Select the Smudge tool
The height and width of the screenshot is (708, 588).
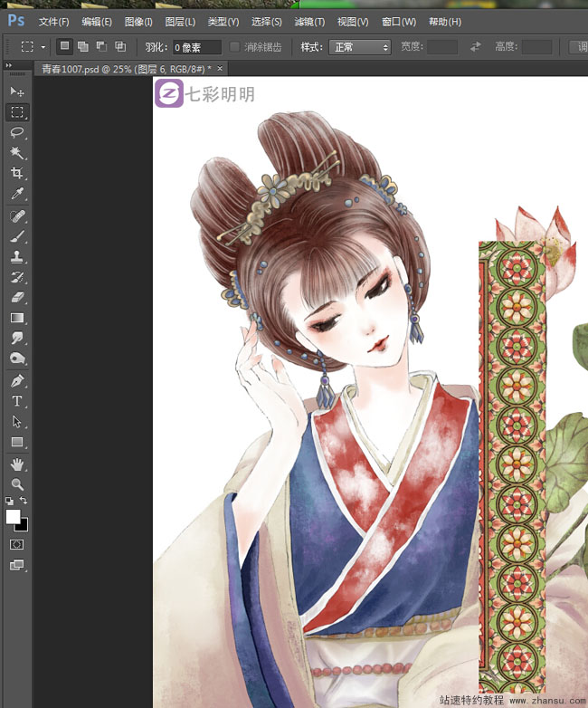tap(17, 339)
